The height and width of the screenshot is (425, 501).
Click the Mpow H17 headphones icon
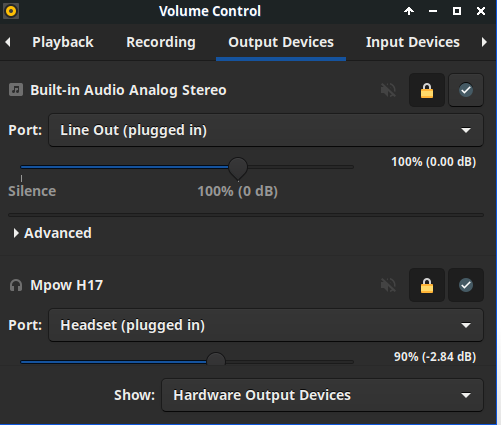point(16,285)
